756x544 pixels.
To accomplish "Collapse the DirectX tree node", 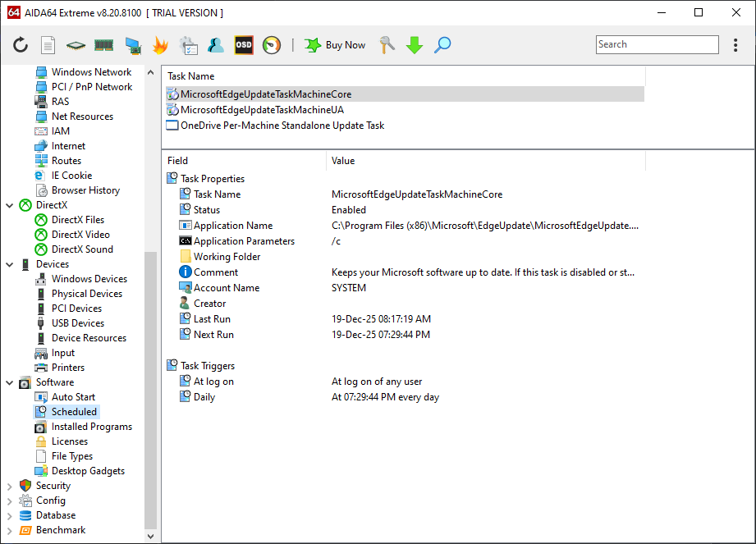I will pyautogui.click(x=10, y=205).
